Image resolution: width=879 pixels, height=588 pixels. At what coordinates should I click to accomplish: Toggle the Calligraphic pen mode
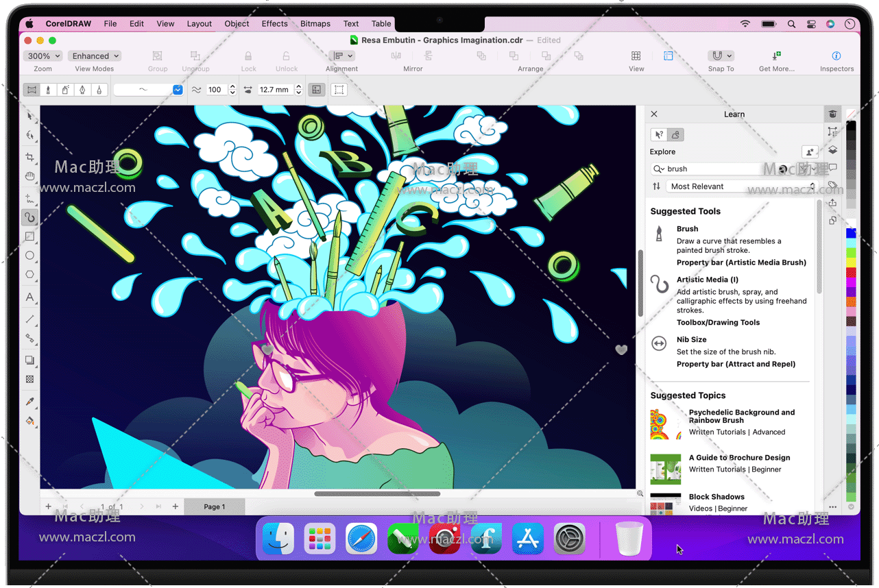[x=82, y=90]
